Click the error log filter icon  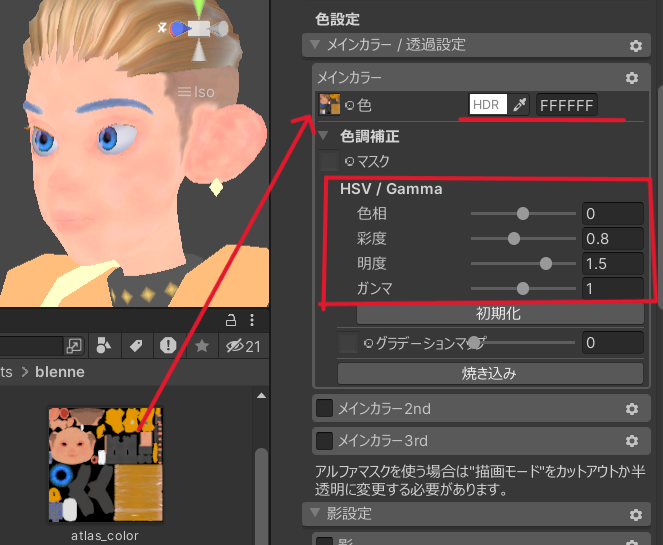[168, 346]
